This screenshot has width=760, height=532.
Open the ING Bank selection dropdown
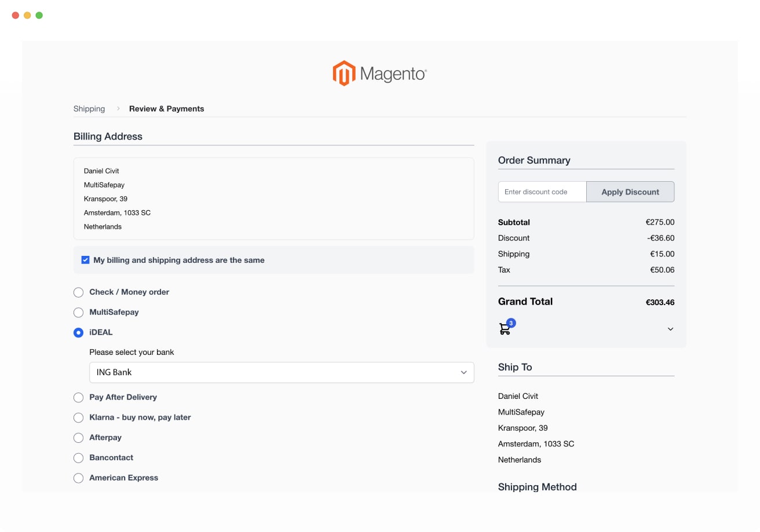tap(282, 372)
